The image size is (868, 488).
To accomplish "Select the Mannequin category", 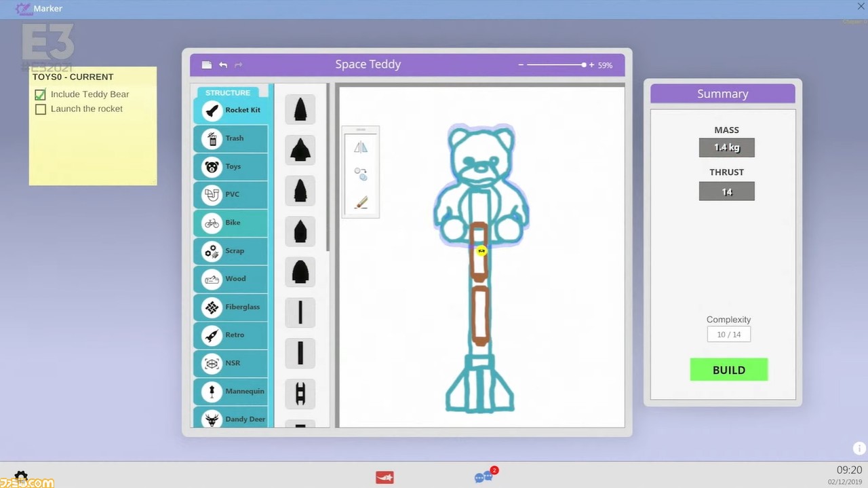I will [x=231, y=392].
